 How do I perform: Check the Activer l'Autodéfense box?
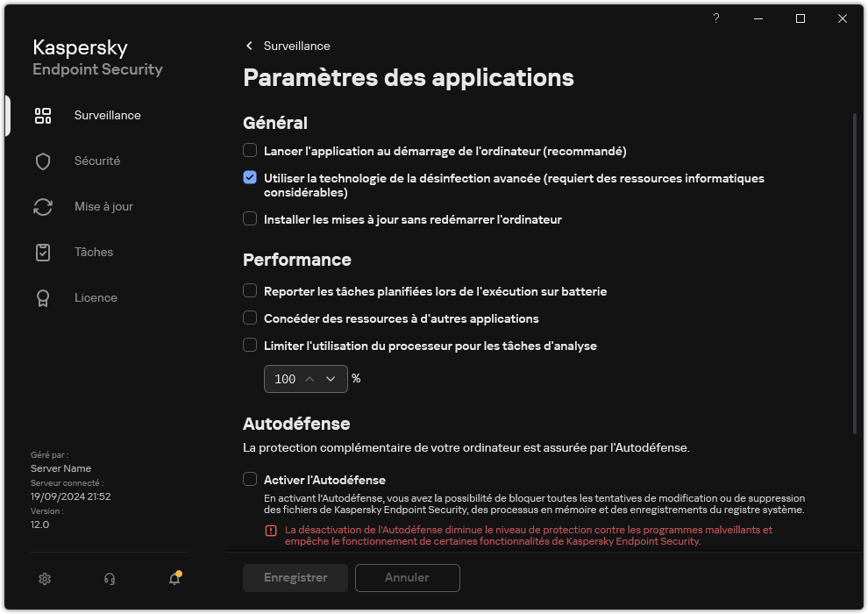pos(250,479)
